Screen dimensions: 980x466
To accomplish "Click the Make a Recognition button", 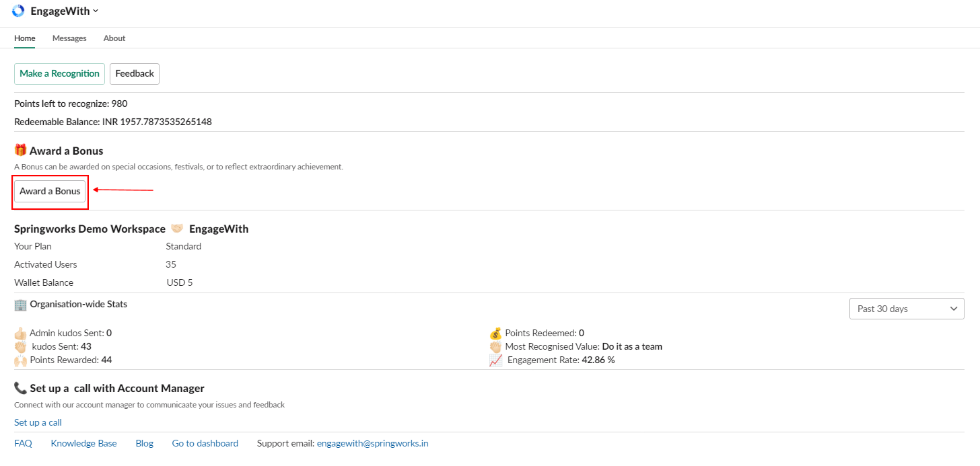I will [x=59, y=73].
